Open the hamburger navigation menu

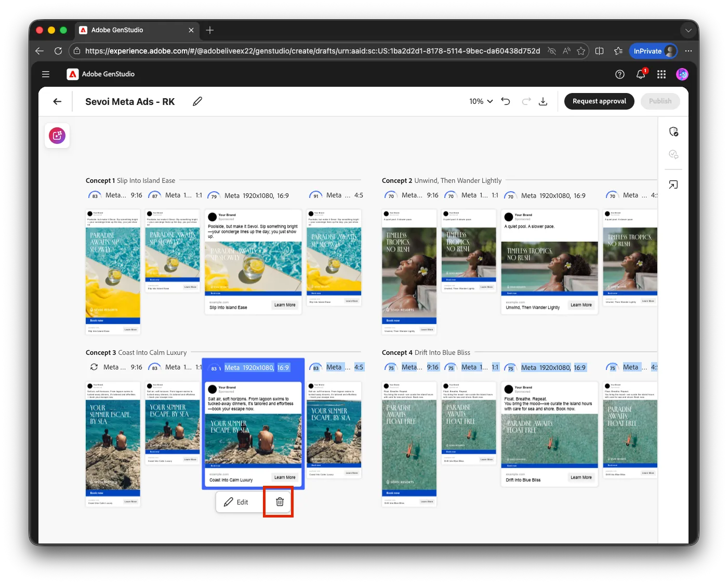point(46,74)
